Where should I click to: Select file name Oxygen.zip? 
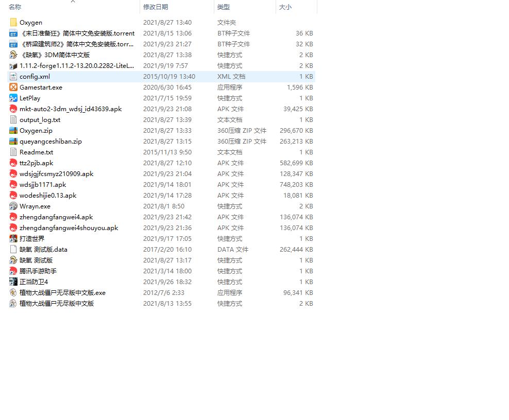tap(36, 130)
